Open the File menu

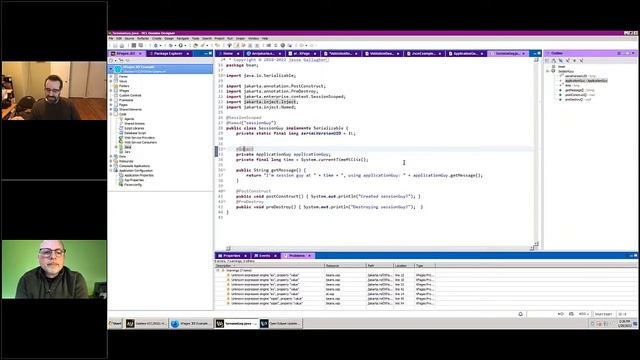(111, 38)
